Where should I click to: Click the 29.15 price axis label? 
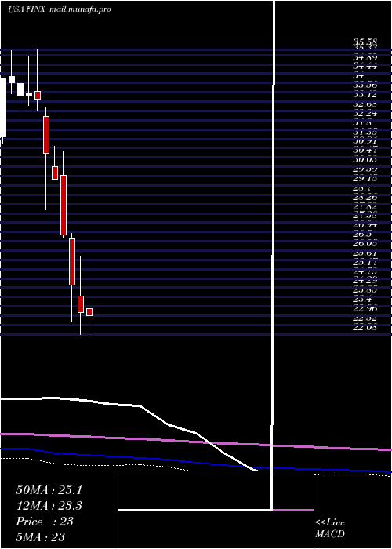365,179
